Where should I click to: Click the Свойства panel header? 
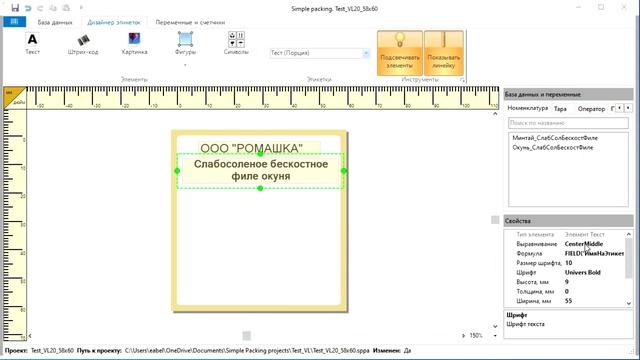pyautogui.click(x=568, y=221)
